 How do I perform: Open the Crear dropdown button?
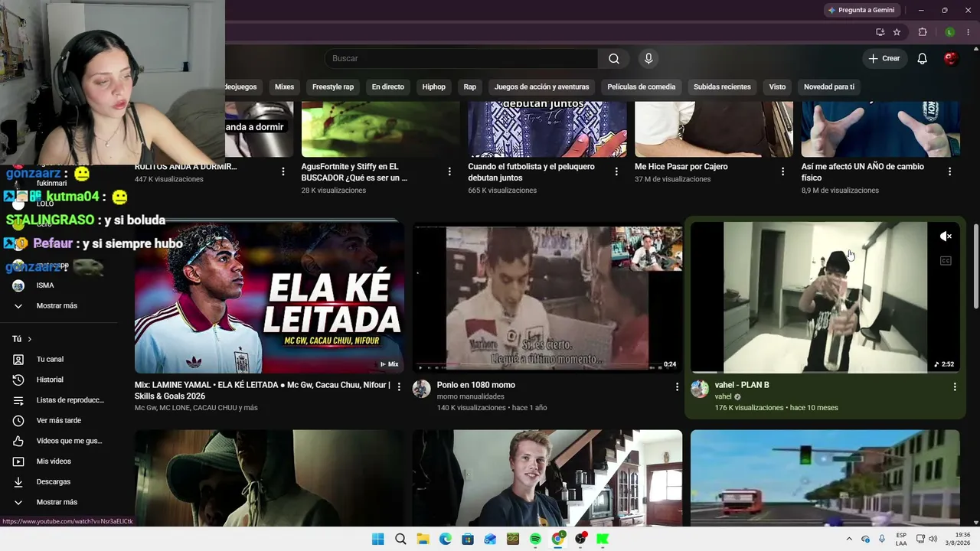(x=884, y=59)
